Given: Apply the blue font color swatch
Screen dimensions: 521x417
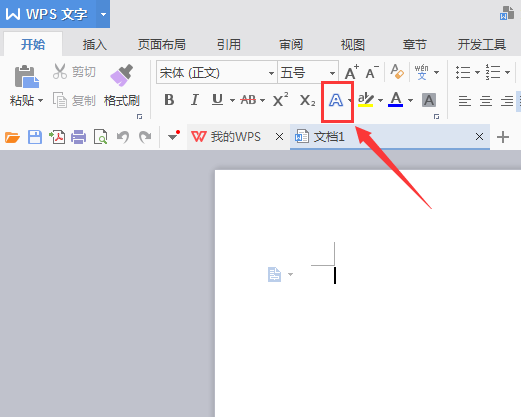Looking at the screenshot, I should pyautogui.click(x=396, y=100).
